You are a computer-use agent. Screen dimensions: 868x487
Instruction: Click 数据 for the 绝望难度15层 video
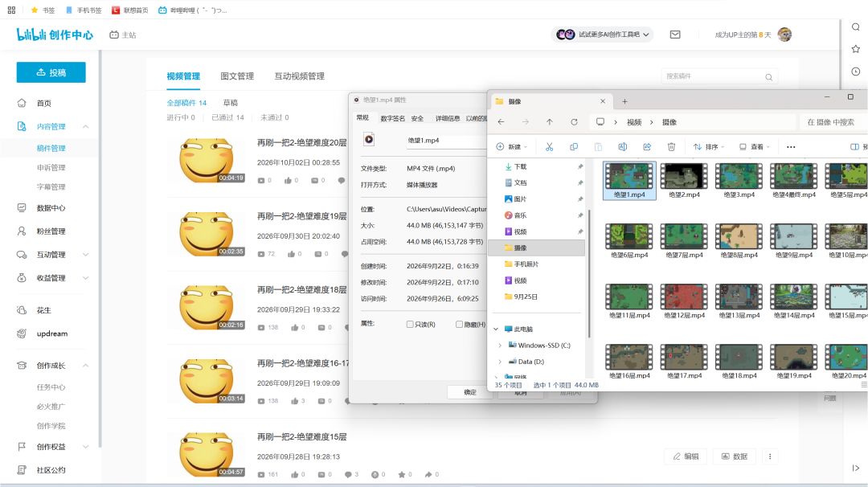[x=734, y=456]
